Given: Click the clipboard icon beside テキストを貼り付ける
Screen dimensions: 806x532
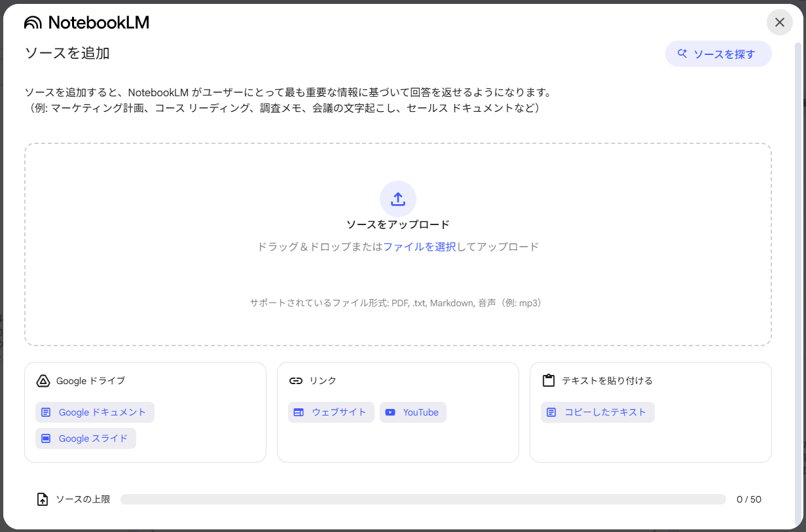Looking at the screenshot, I should pyautogui.click(x=549, y=381).
